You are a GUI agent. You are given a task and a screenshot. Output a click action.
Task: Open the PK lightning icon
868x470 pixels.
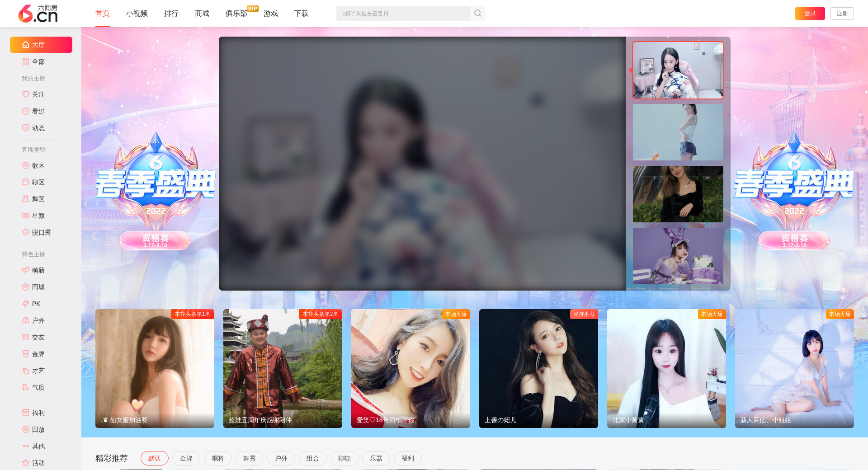pos(26,304)
